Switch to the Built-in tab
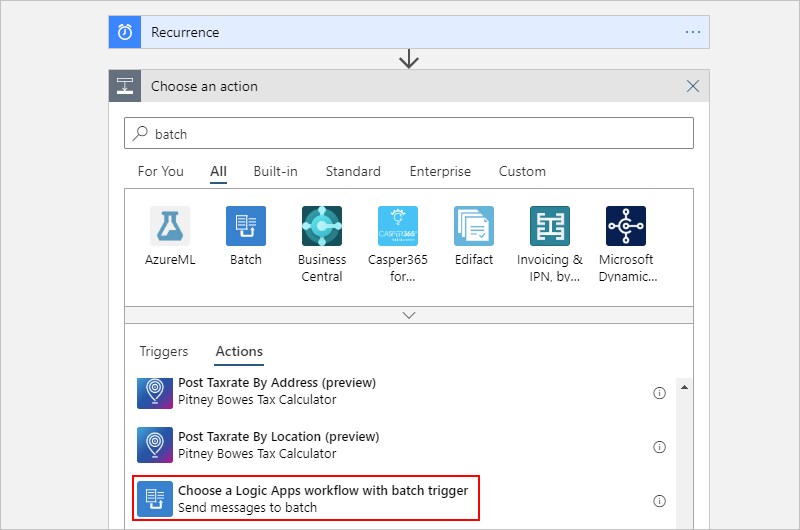Viewport: 800px width, 530px height. (275, 171)
